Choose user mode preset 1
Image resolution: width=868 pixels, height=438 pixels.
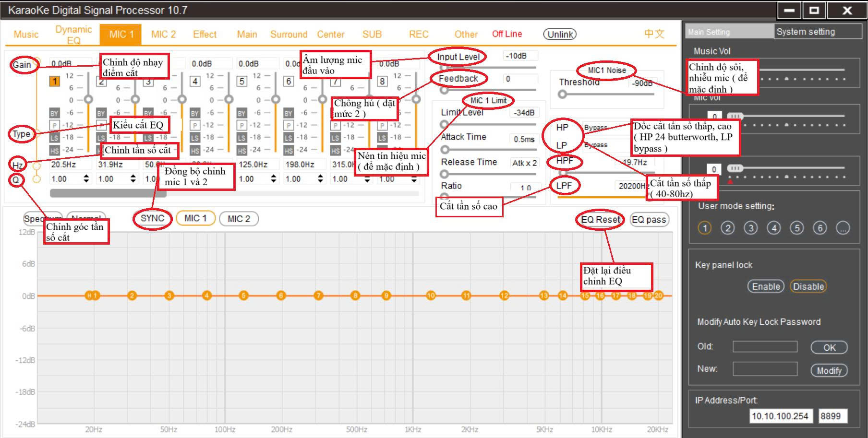coord(705,228)
